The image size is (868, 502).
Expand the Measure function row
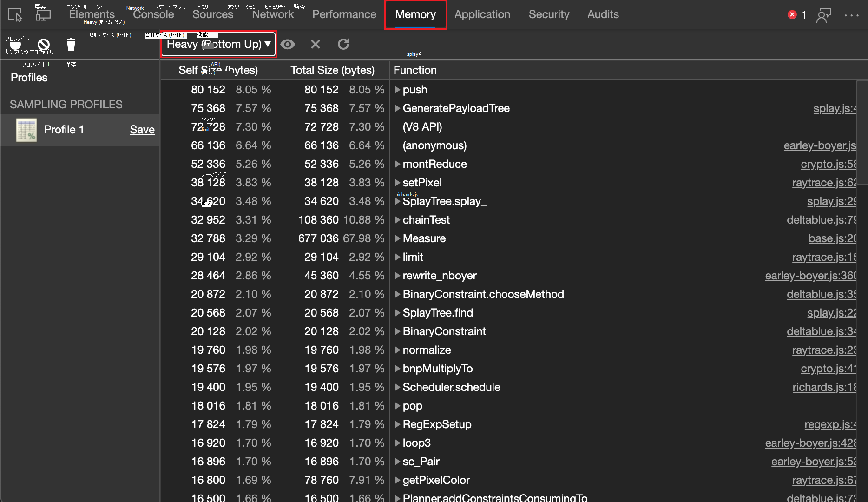click(x=398, y=238)
